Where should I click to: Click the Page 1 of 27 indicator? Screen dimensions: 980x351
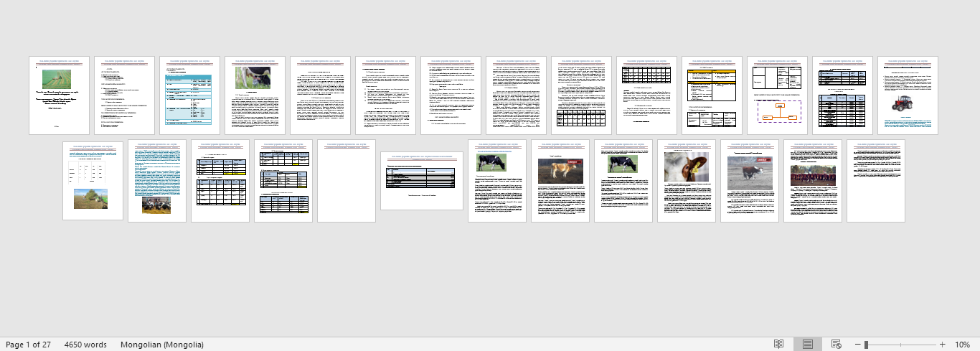tap(28, 345)
